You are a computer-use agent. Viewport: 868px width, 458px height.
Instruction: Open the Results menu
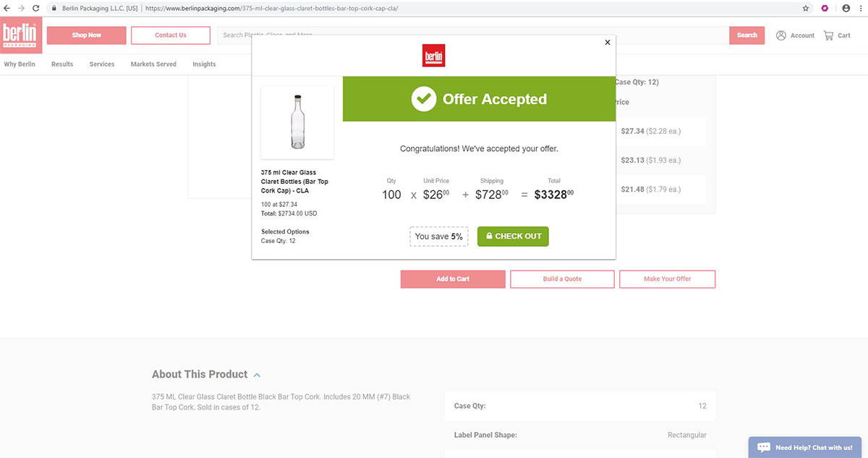click(62, 64)
